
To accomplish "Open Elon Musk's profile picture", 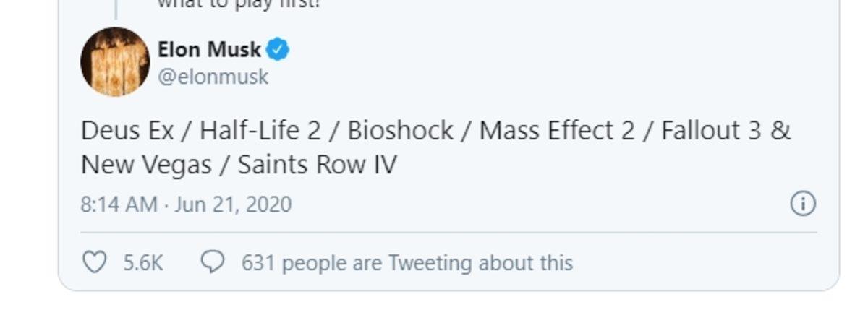I will click(115, 61).
